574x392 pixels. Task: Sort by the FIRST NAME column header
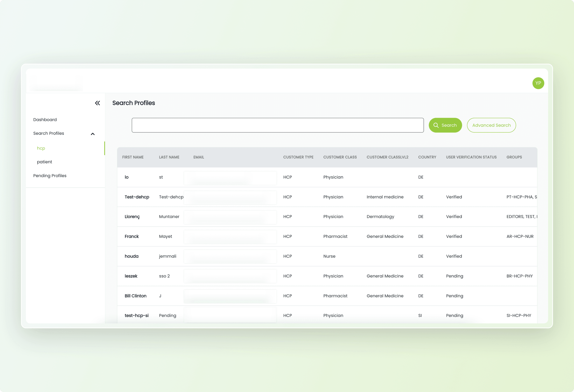pos(133,157)
